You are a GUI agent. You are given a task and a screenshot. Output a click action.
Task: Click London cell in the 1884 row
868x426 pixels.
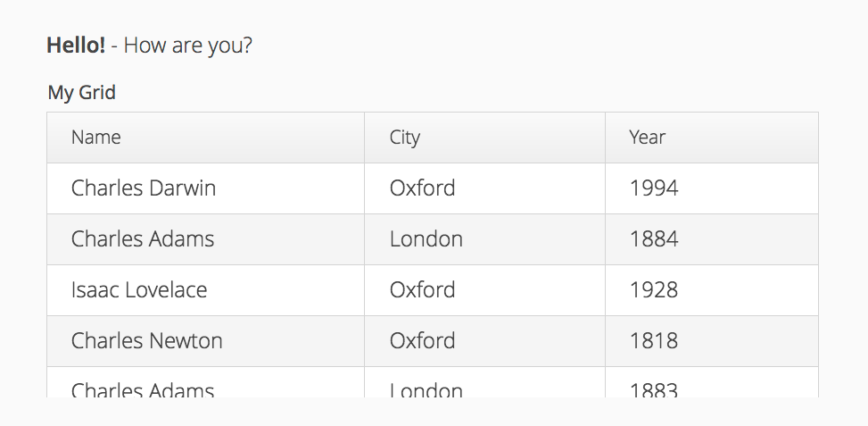[485, 239]
